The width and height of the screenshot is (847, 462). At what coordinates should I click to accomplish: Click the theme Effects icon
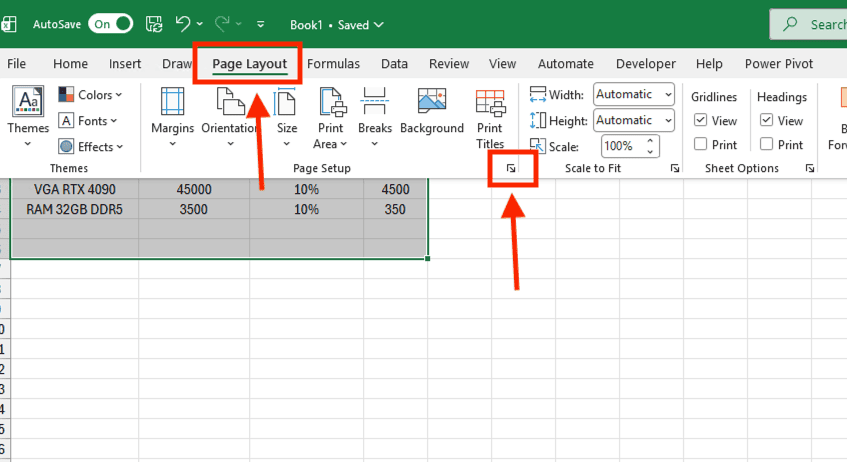66,146
